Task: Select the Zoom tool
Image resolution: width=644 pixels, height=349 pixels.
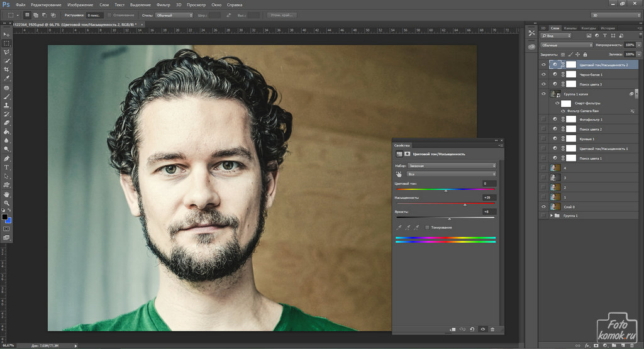Action: point(6,203)
